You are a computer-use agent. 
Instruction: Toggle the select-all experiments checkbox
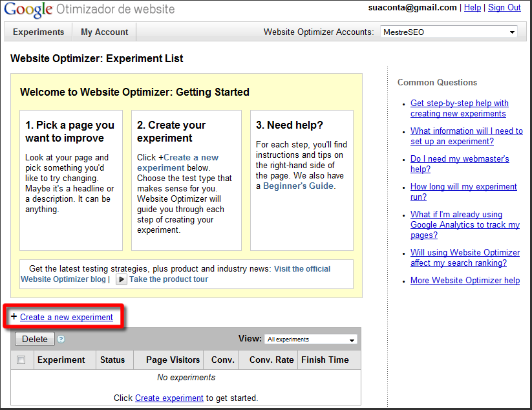coord(21,360)
